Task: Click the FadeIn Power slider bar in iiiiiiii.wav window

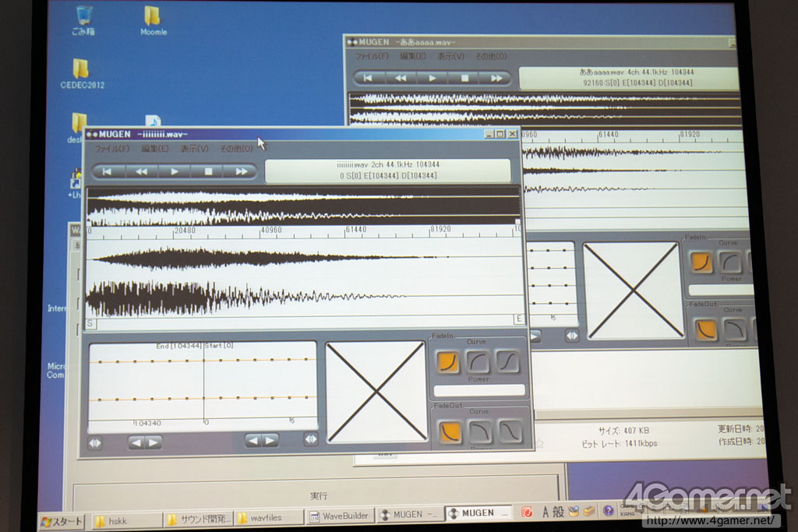Action: (478, 390)
